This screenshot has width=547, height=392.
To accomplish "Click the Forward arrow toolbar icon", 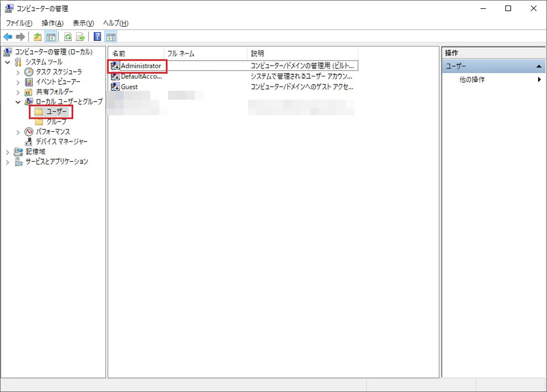I will 21,37.
